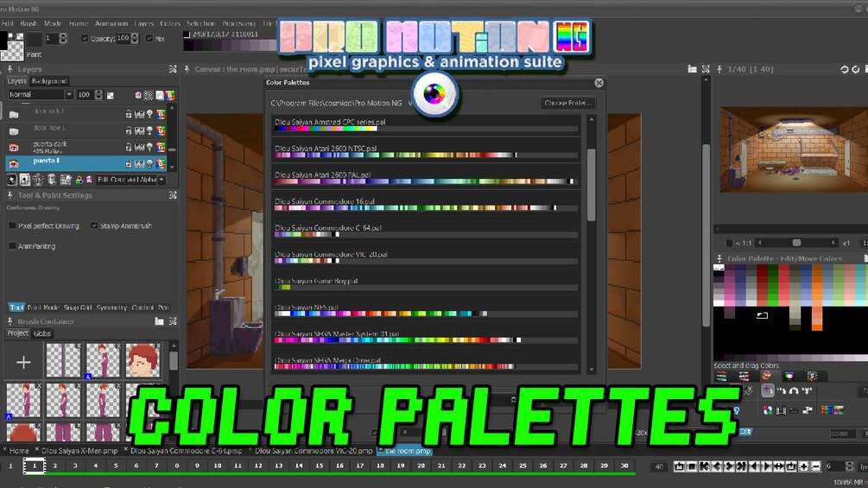868x488 pixels.
Task: Open the Fill Color and Alpha dropdown
Action: [130, 180]
